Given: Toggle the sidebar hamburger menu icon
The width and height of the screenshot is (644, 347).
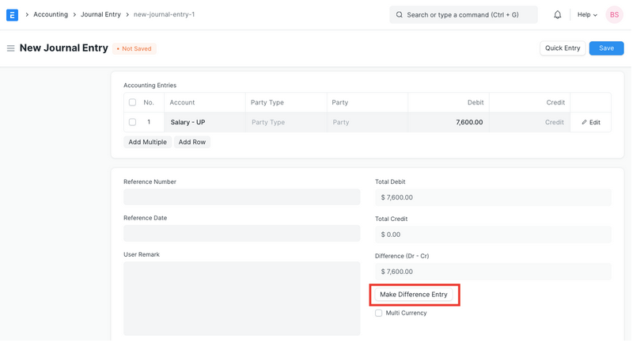Looking at the screenshot, I should [10, 48].
